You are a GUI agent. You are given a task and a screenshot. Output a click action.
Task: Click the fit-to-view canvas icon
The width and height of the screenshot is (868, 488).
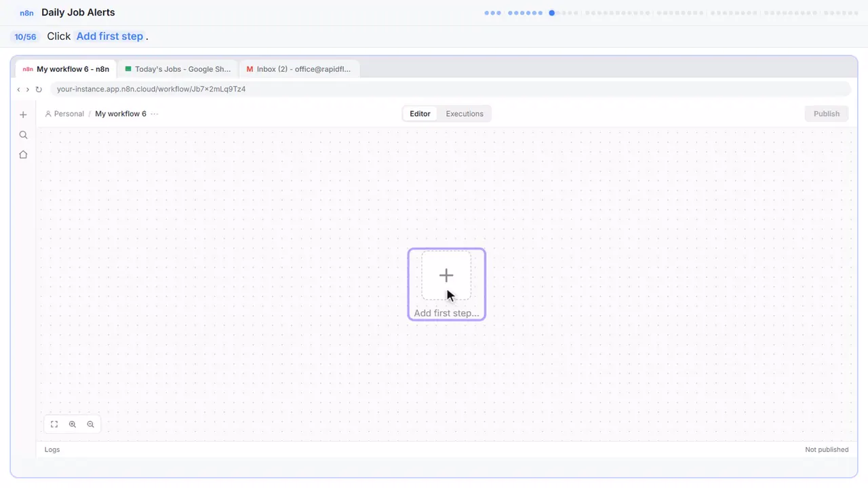coord(54,424)
